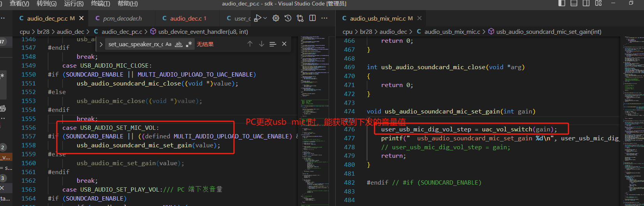Screen dimensions: 644x206
Task: Run or debug the current file
Action: click(x=257, y=18)
